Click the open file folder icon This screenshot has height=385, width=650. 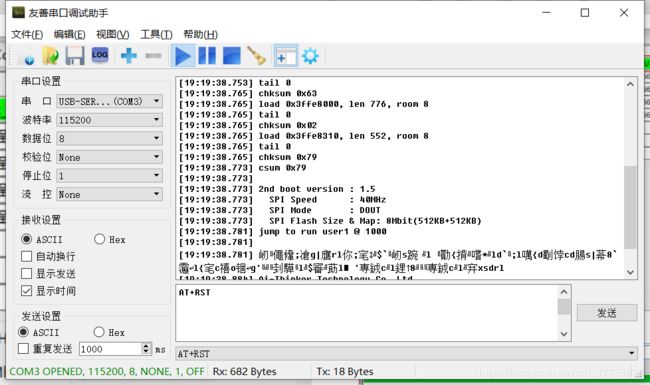click(51, 56)
